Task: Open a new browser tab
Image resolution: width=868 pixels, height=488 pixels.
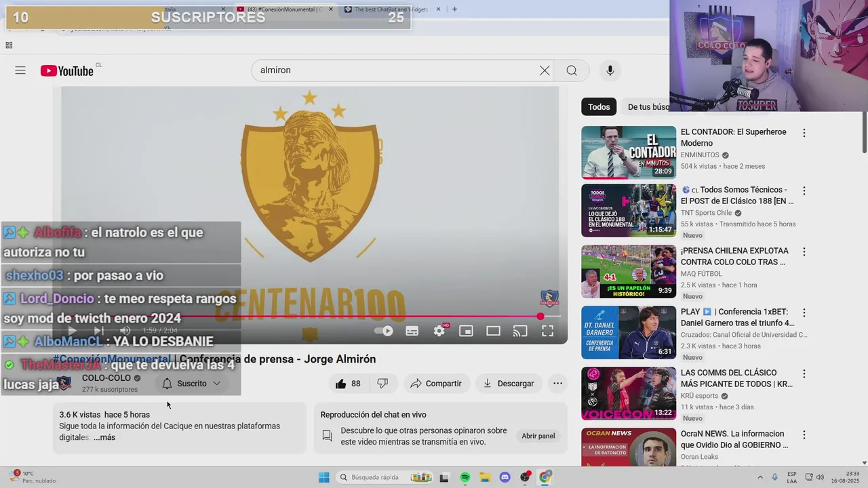Action: tap(454, 9)
